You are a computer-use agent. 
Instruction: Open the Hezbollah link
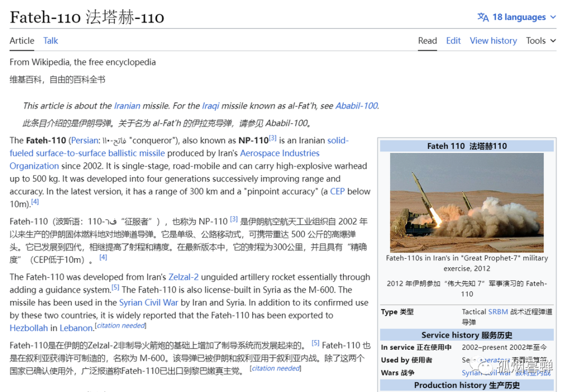(x=29, y=328)
